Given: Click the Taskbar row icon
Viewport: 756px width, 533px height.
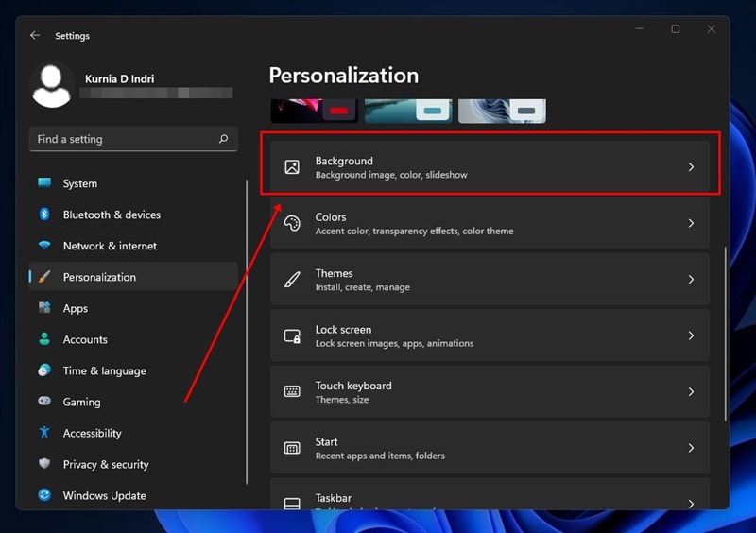Looking at the screenshot, I should (292, 504).
